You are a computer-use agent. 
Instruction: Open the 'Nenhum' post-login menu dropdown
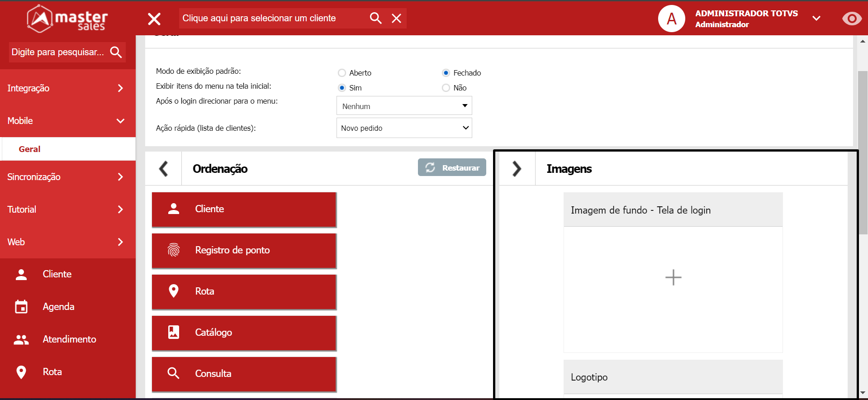click(404, 105)
